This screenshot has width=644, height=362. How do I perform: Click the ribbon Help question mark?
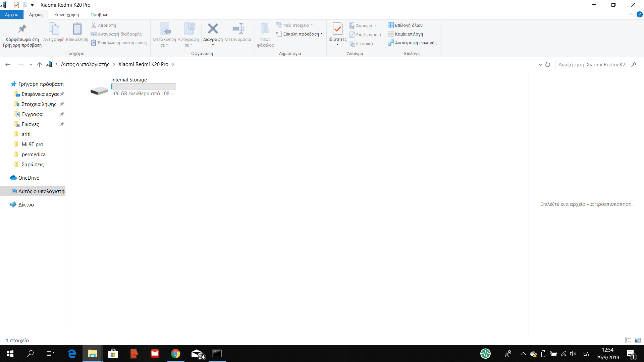click(639, 14)
